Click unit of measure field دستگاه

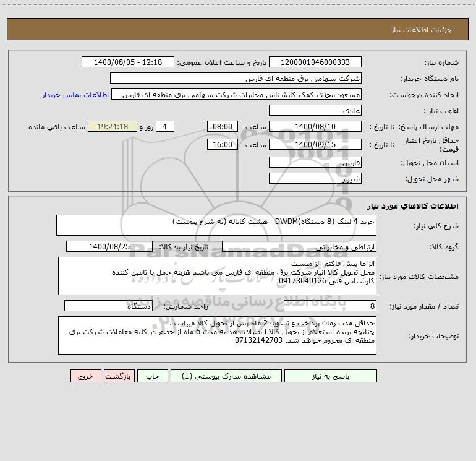tap(108, 306)
